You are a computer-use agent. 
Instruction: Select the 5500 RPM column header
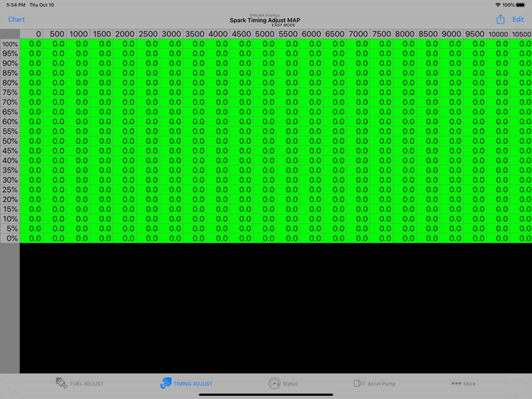tap(288, 34)
